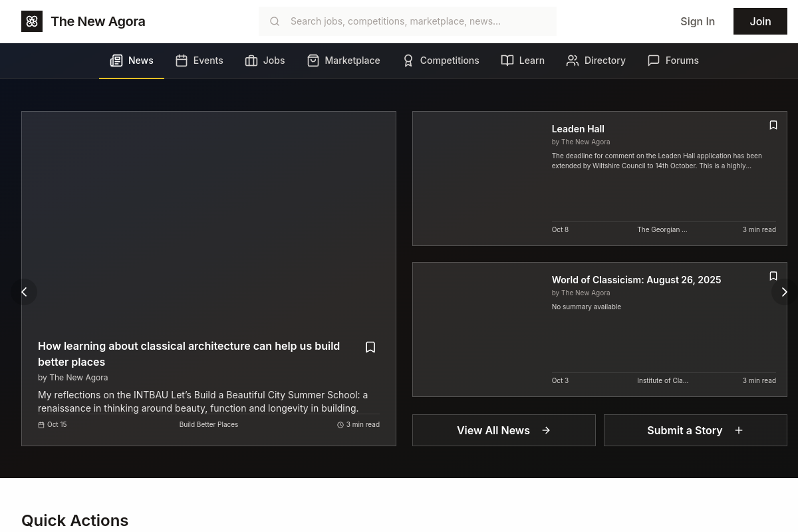798x532 pixels.
Task: Click The New Agora logo icon
Action: pyautogui.click(x=32, y=21)
